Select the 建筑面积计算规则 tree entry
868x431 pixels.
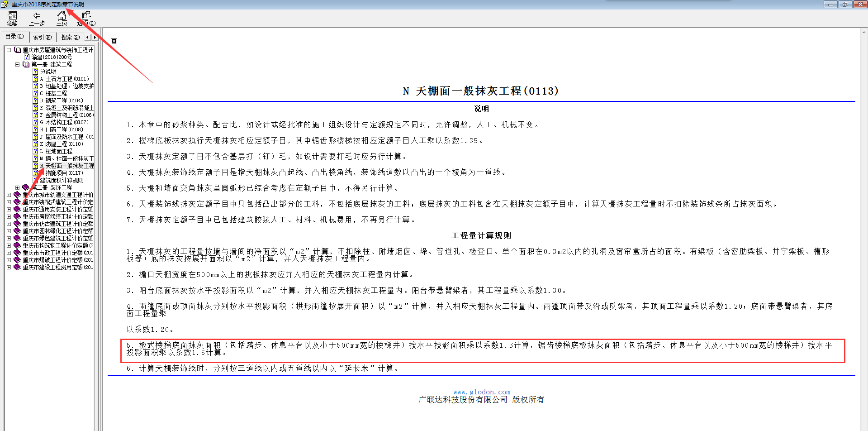[x=62, y=180]
